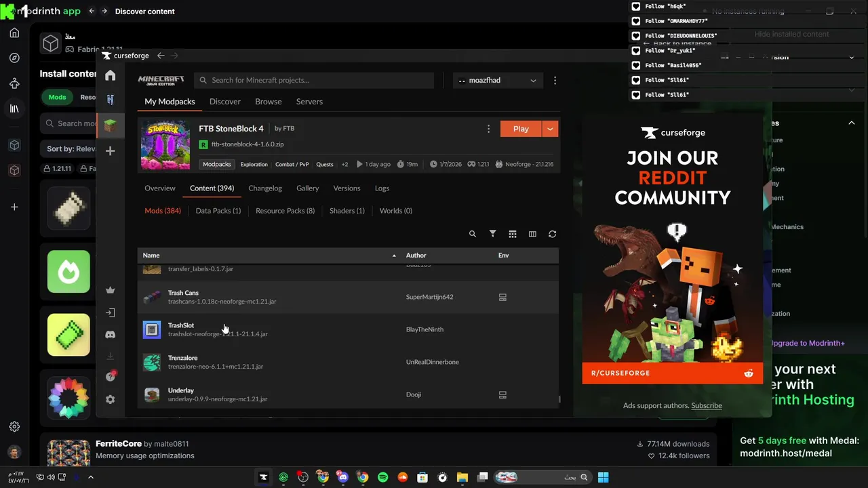Open the crown premium icon in CurseForge
Screen dimensions: 868x488
(x=111, y=290)
